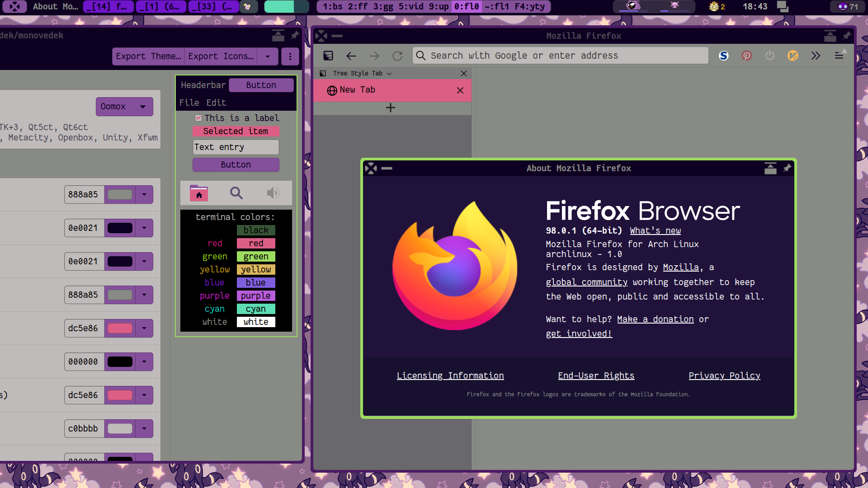Click the 'Make a donation' link
868x488 pixels.
coord(655,319)
